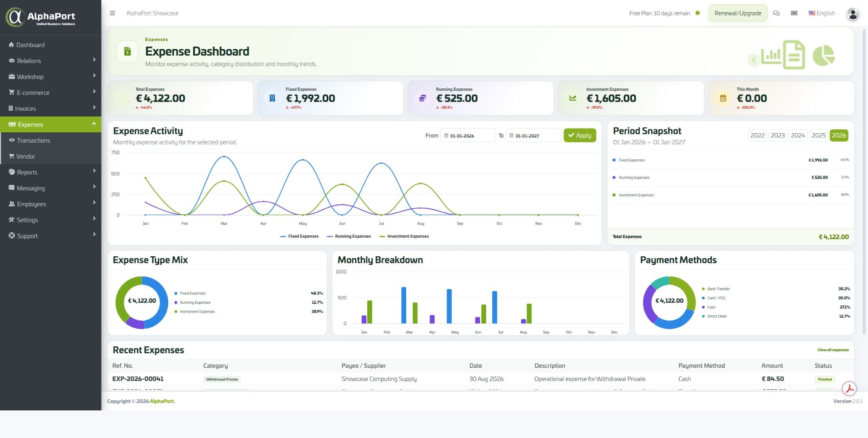Click the Running Expenses coins icon
868x438 pixels.
point(422,98)
